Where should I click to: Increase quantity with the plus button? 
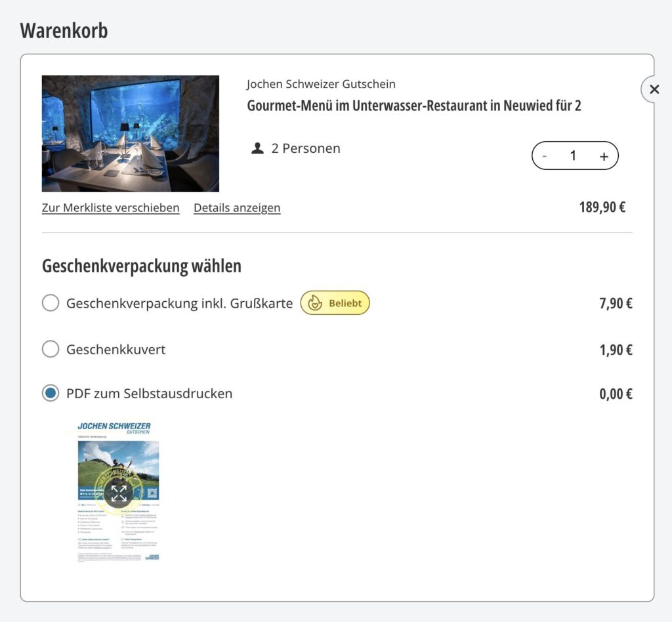(x=604, y=156)
